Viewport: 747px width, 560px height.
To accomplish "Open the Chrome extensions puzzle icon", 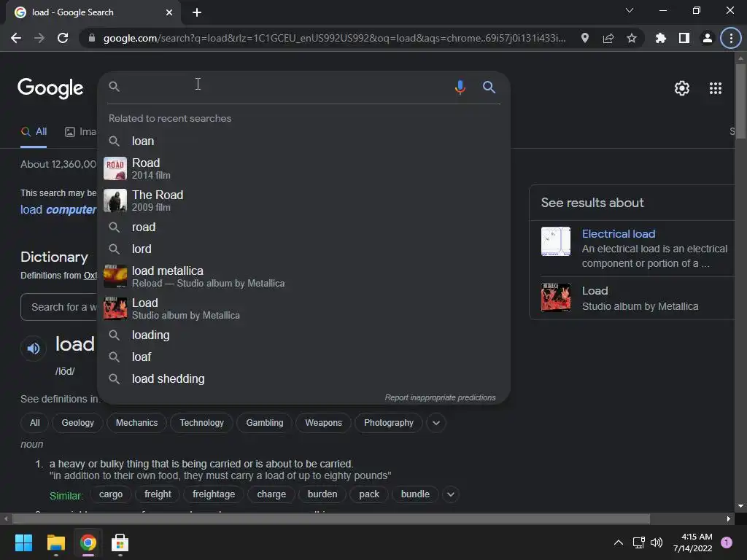I will coord(660,38).
